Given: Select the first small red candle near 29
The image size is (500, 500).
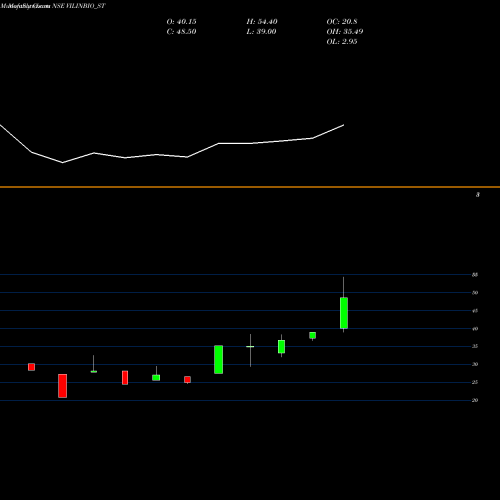Looking at the screenshot, I should click(31, 367).
